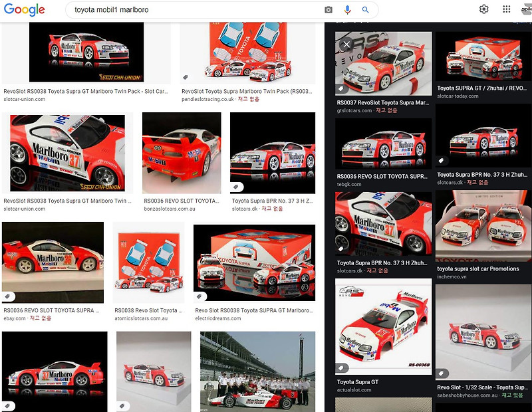Click product tag on pendleslotracing twin pack image
Screen dimensions: 532x412
pos(186,77)
